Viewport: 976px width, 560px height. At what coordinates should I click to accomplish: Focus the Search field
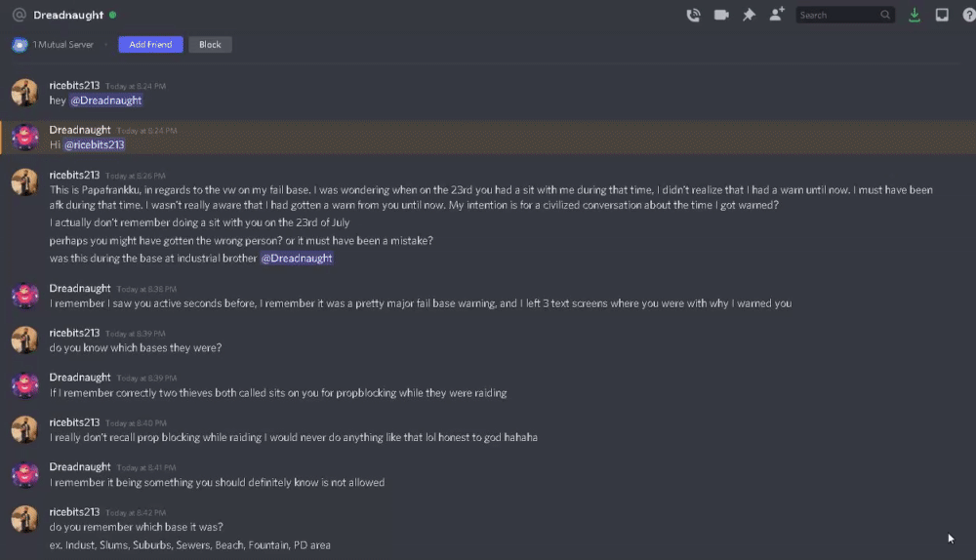click(836, 15)
